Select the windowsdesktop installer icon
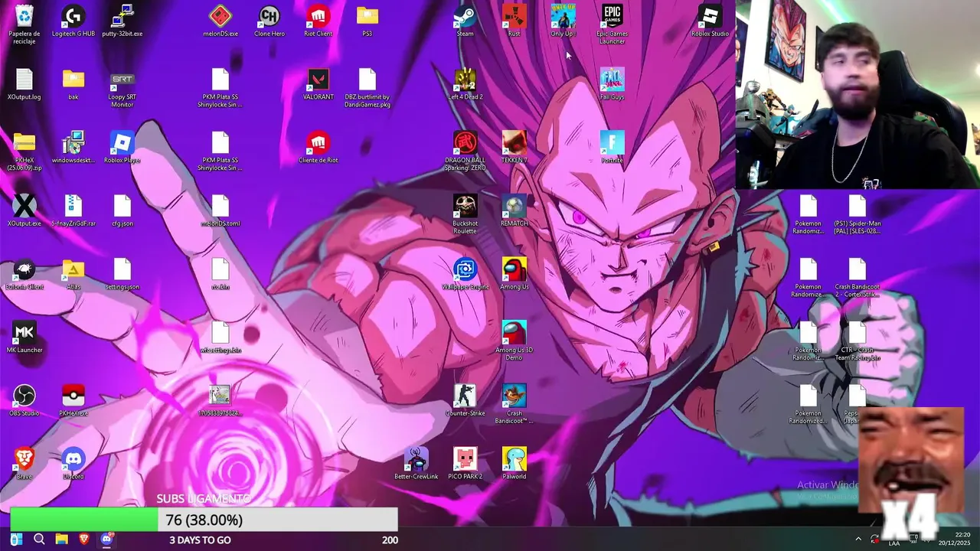 tap(73, 148)
